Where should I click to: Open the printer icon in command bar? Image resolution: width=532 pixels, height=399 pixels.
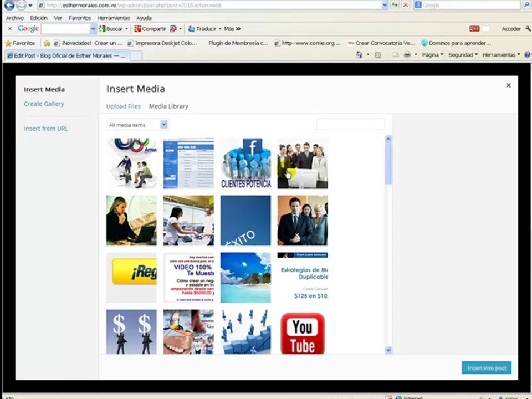[407, 55]
